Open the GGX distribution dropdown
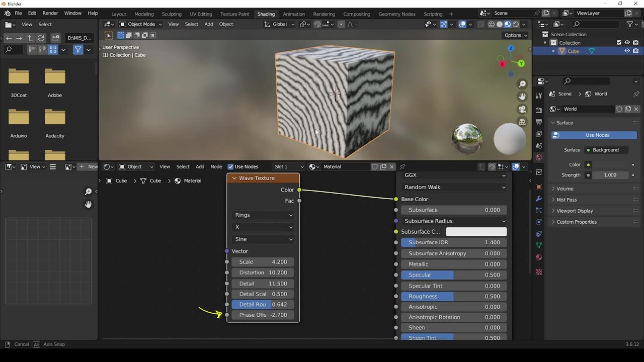This screenshot has height=362, width=644. pos(454,175)
